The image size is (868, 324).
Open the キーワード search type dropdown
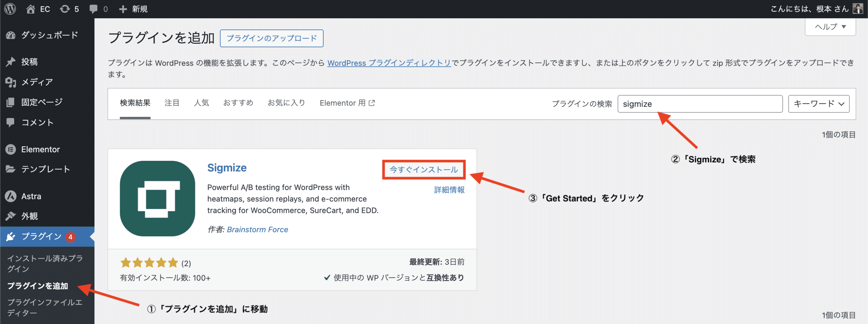tap(818, 104)
